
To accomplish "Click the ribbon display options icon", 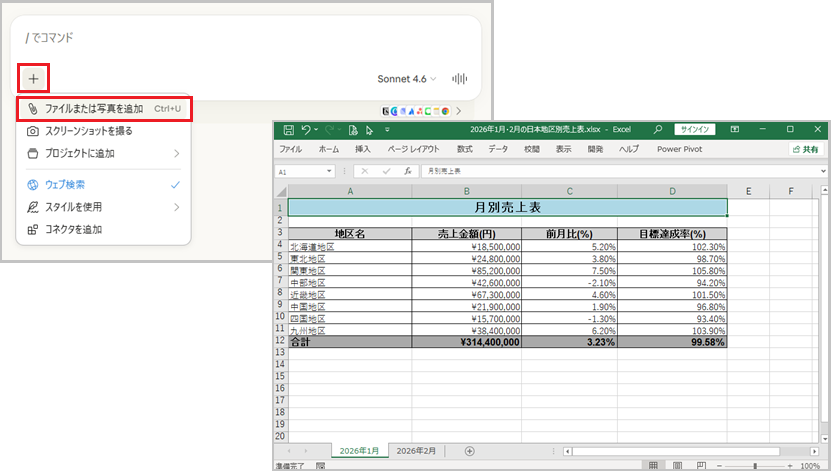I will click(x=735, y=130).
